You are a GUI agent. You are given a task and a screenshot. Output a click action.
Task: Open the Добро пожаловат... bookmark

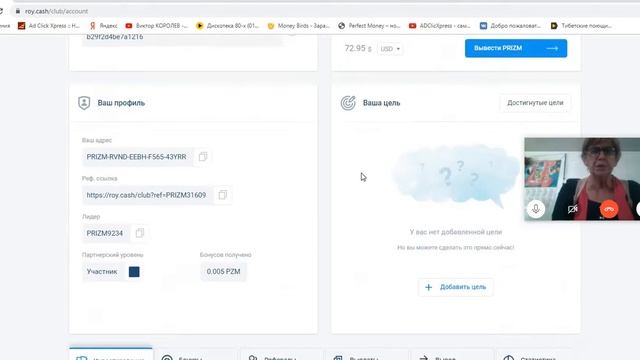click(510, 26)
